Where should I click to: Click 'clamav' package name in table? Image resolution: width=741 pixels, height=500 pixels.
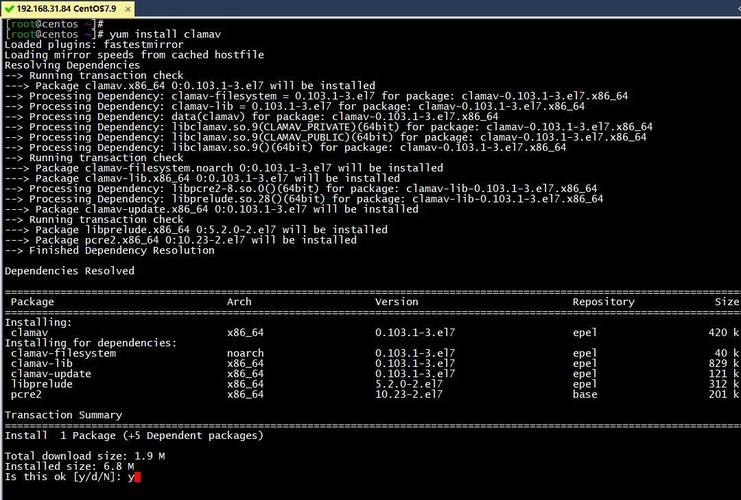(29, 333)
